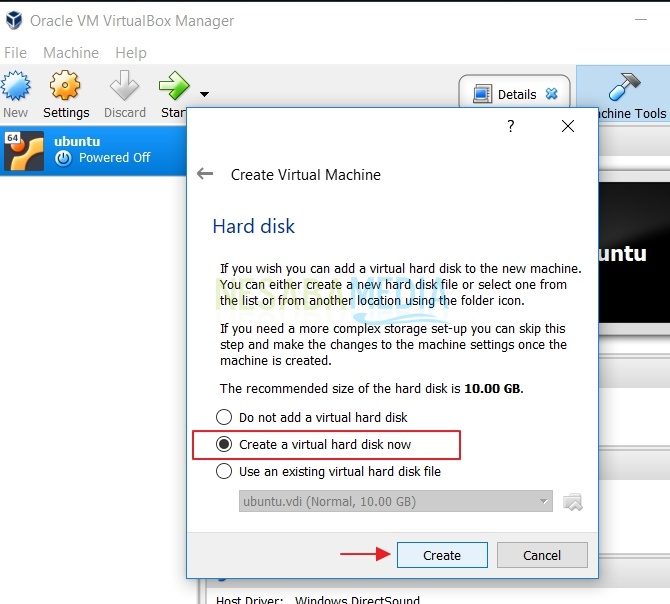Open the Help menu
Image resolution: width=670 pixels, height=604 pixels.
coord(131,53)
